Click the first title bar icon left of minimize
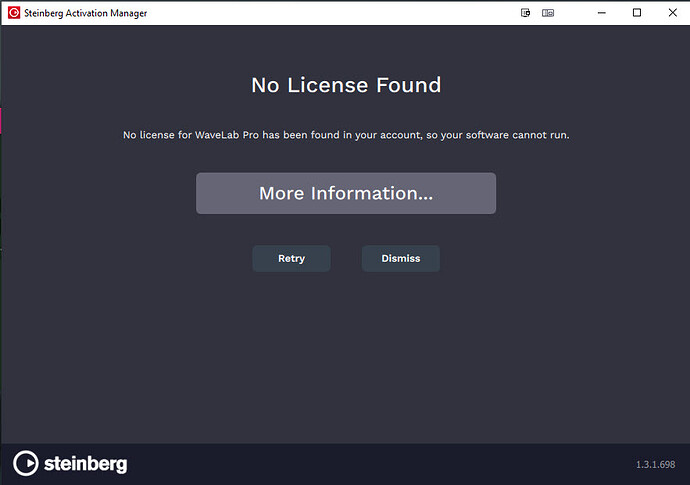The height and width of the screenshot is (485, 690). pos(525,13)
